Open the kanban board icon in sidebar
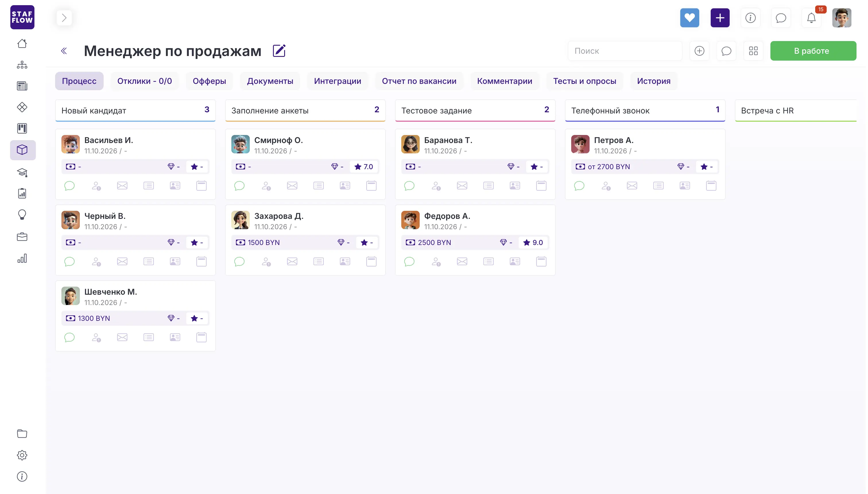 tap(22, 128)
